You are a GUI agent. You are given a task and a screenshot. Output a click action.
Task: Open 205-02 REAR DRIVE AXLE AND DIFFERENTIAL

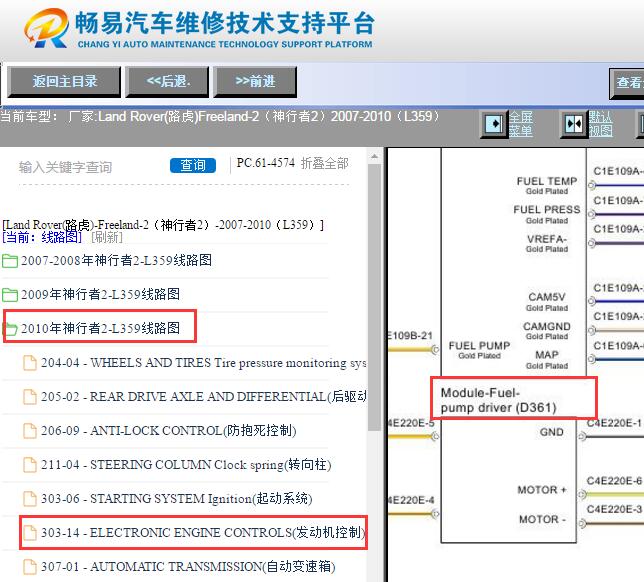[203, 397]
